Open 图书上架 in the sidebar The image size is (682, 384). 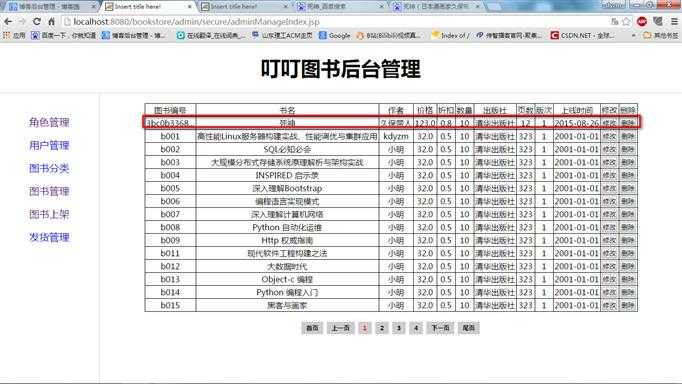pyautogui.click(x=49, y=214)
